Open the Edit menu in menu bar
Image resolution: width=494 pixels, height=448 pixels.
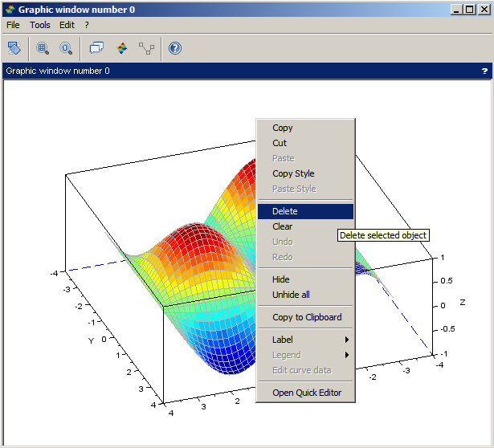(x=67, y=25)
